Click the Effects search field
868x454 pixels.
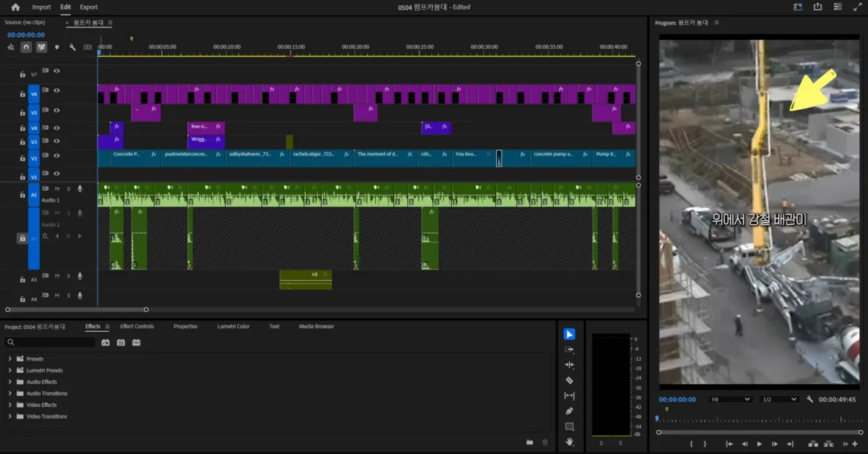[x=50, y=342]
